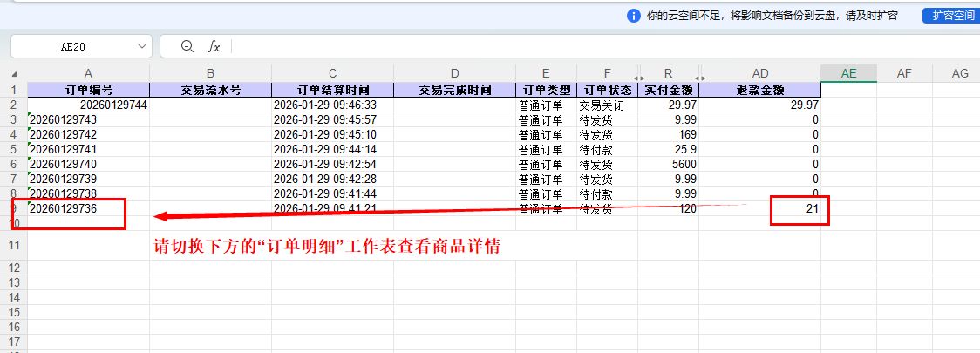Viewport: 980px width, 353px height.
Task: Click refund amount cell 21
Action: tap(760, 208)
